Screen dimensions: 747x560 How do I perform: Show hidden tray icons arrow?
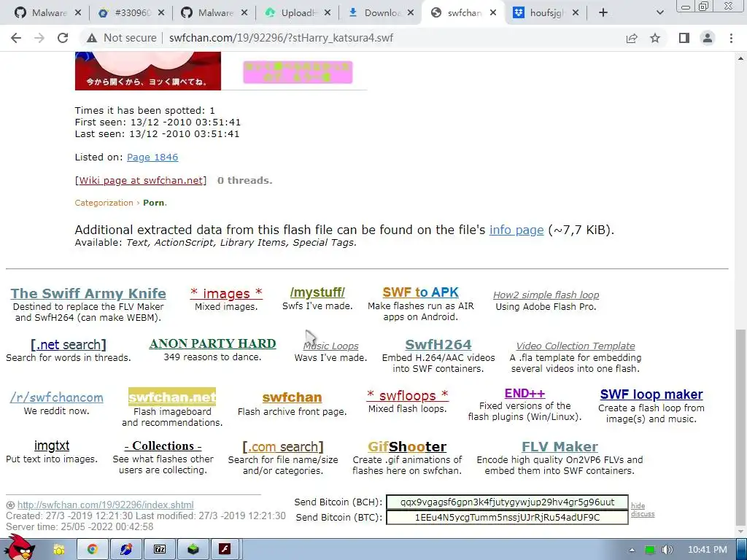tap(632, 550)
